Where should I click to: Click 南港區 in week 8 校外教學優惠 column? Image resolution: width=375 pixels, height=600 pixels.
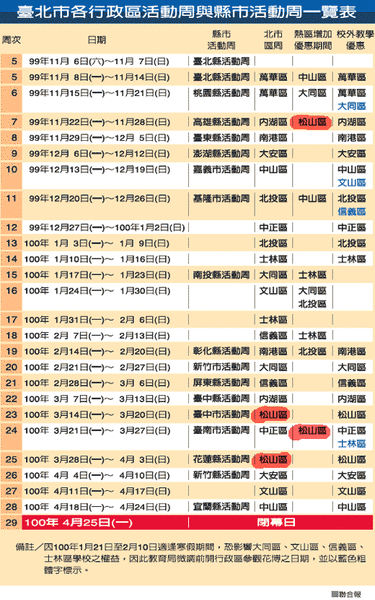coord(352,138)
